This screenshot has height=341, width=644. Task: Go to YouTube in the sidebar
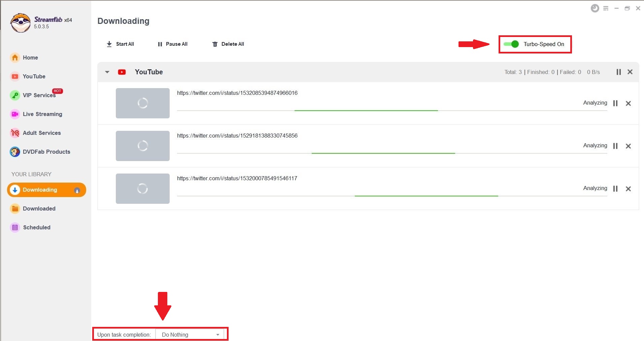coord(28,76)
